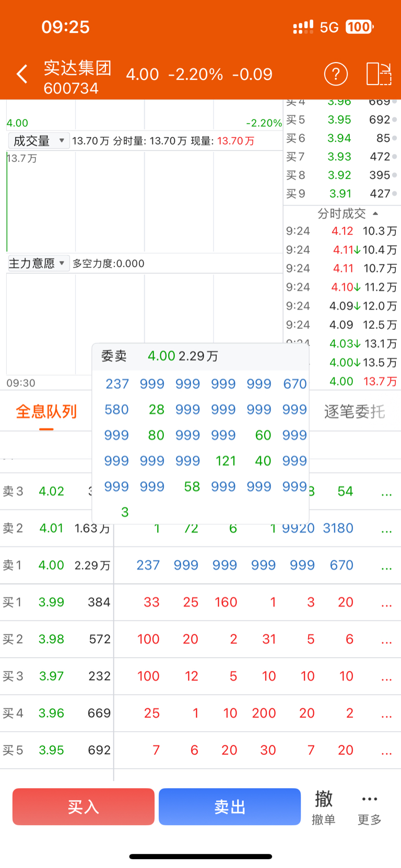401x868 pixels.
Task: Tap order 160 in the 买1 row
Action: tap(226, 602)
